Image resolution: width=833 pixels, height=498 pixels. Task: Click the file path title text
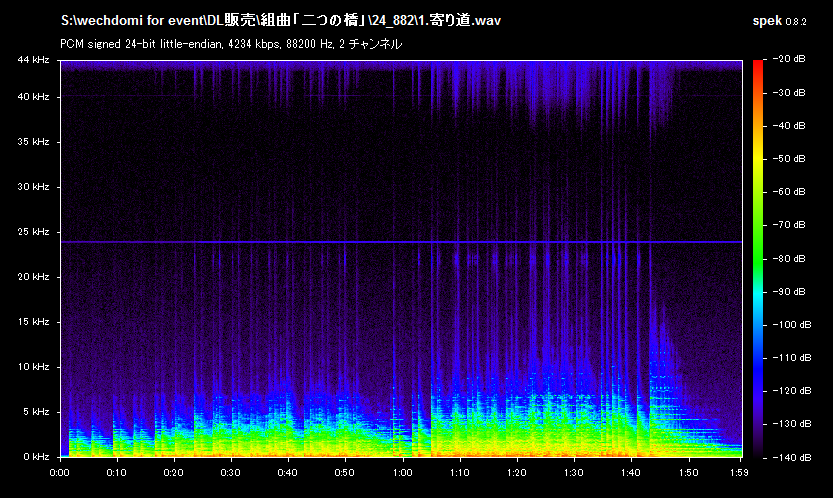click(280, 21)
